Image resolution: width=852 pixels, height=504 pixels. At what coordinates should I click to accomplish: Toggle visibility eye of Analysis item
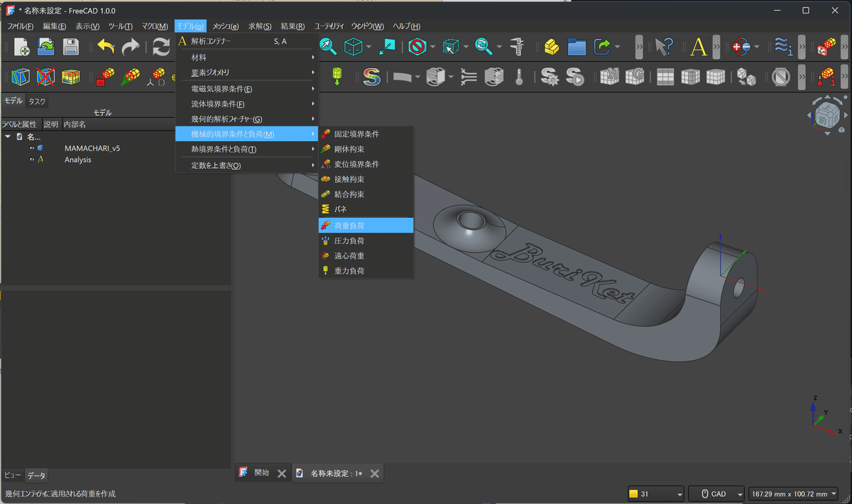point(32,160)
